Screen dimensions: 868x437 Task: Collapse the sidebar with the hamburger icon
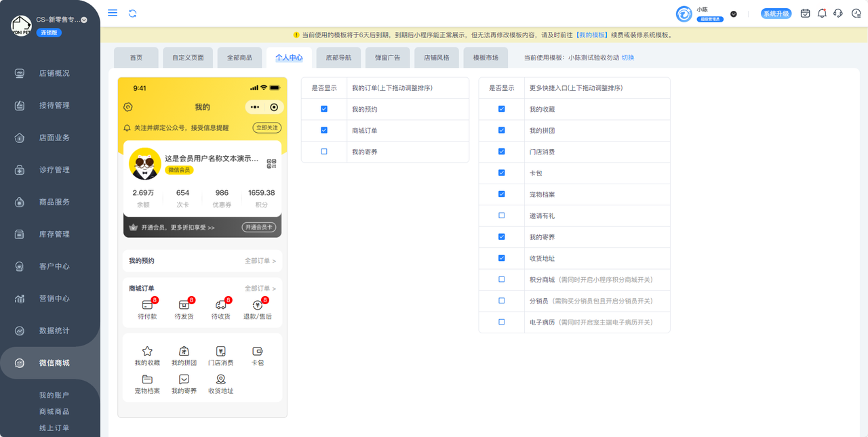pos(113,13)
